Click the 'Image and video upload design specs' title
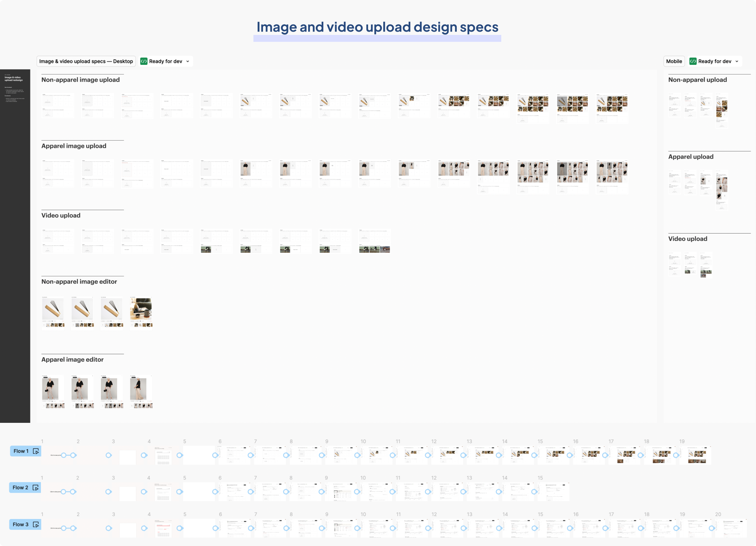Screen dimensions: 756x546 pos(377,27)
